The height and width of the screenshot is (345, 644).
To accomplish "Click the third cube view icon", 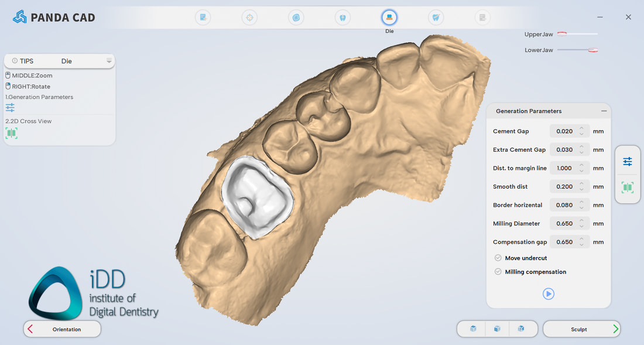I will 521,329.
